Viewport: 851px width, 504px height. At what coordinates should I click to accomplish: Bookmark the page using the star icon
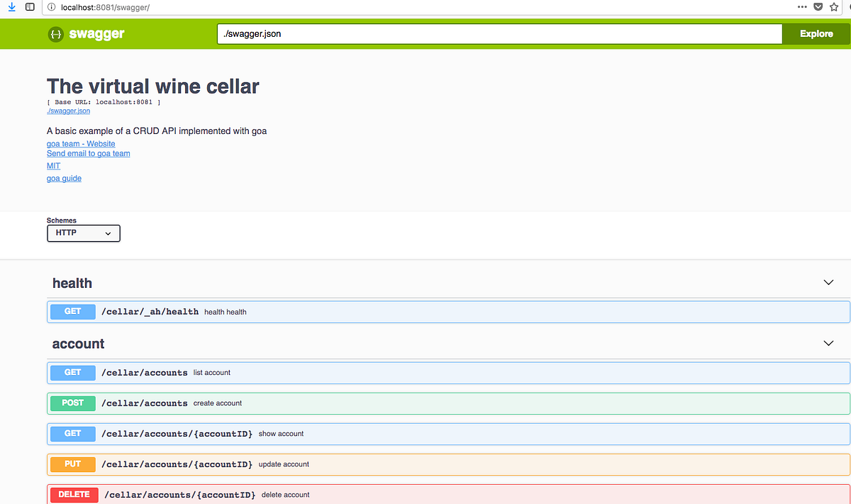[834, 6]
